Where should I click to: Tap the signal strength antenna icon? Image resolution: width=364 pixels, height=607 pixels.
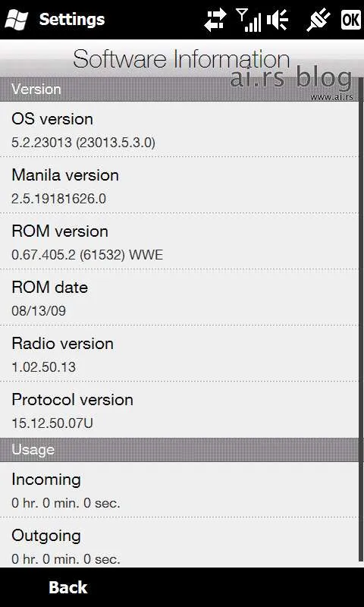click(x=248, y=20)
